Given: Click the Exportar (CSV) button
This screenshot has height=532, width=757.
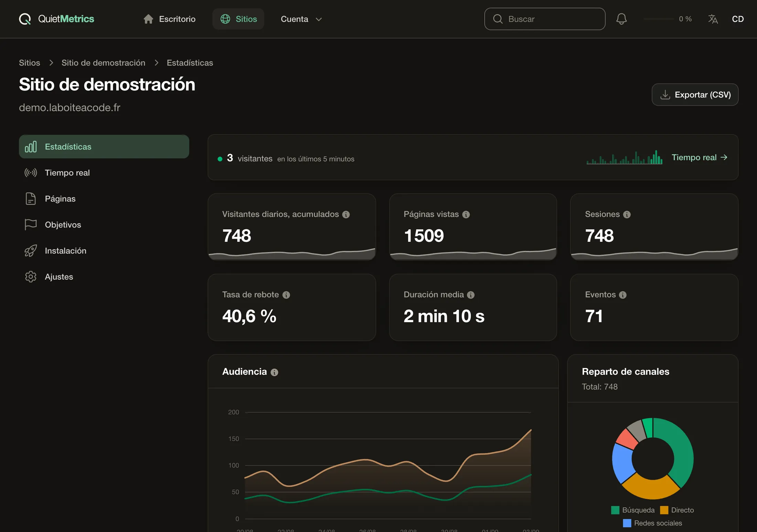Looking at the screenshot, I should (695, 95).
